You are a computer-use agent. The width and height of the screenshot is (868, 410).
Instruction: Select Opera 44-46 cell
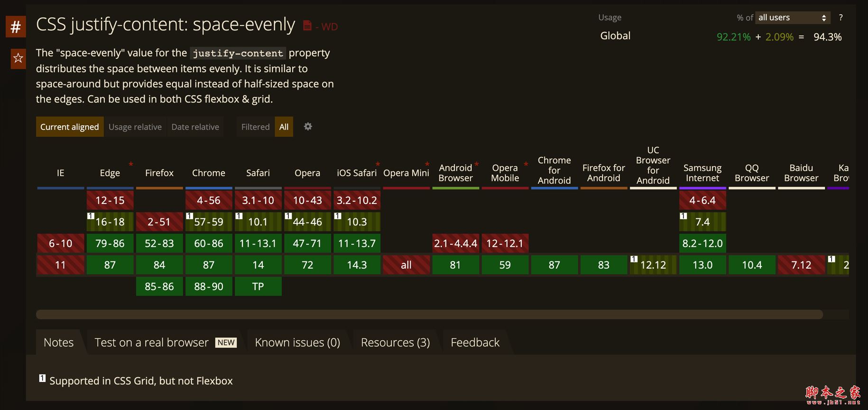[x=307, y=222]
